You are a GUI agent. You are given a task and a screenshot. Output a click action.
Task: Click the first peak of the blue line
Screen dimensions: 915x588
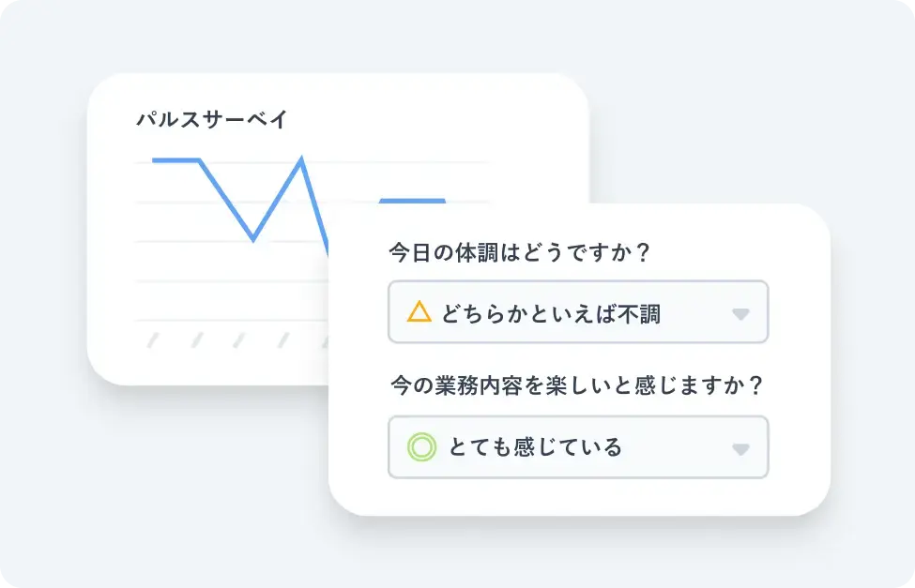click(175, 159)
